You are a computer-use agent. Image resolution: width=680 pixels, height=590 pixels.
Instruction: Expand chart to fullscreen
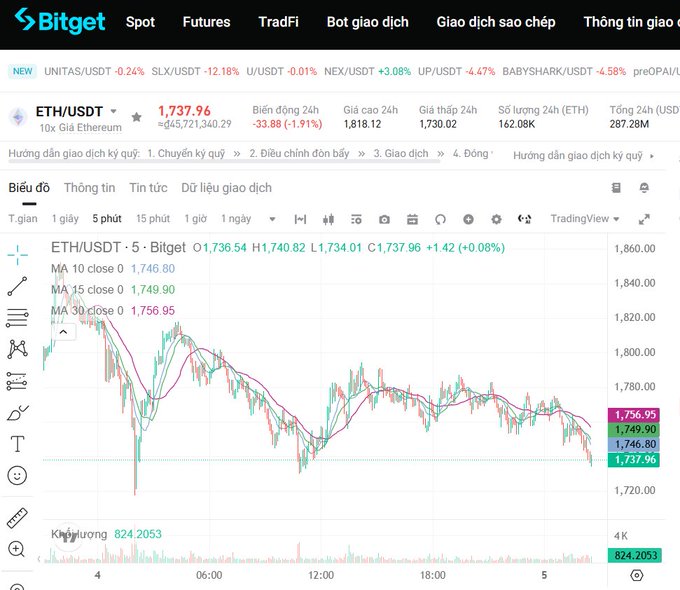click(x=644, y=219)
